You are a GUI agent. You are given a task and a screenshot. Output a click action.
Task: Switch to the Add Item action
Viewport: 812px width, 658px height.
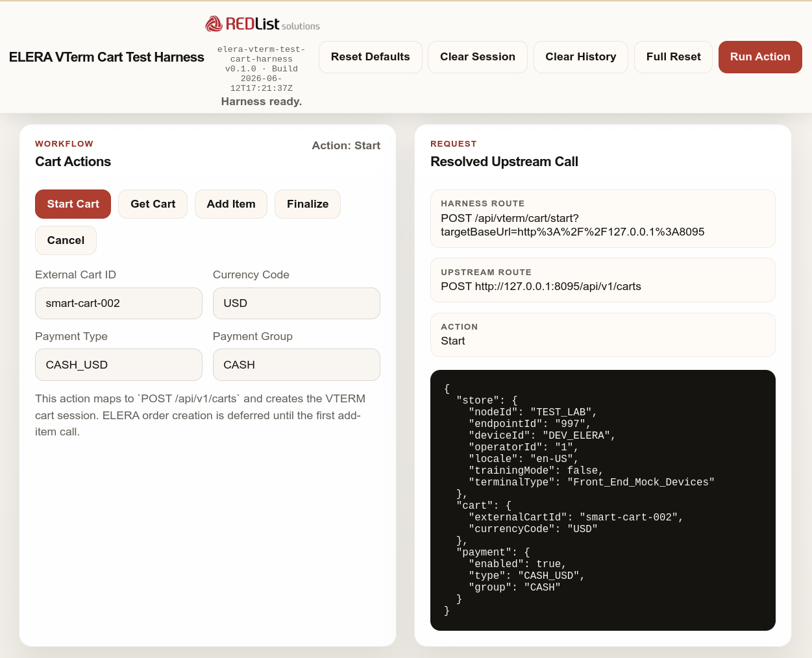(x=231, y=204)
